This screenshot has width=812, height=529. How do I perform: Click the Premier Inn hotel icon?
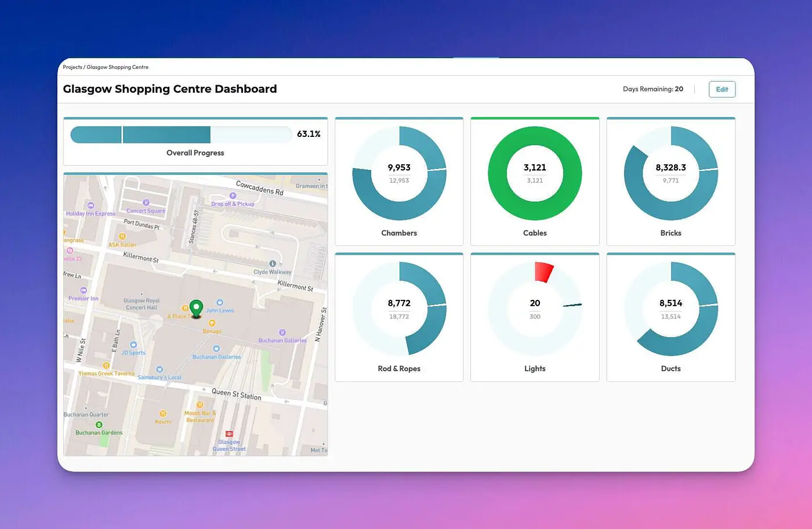pyautogui.click(x=84, y=290)
